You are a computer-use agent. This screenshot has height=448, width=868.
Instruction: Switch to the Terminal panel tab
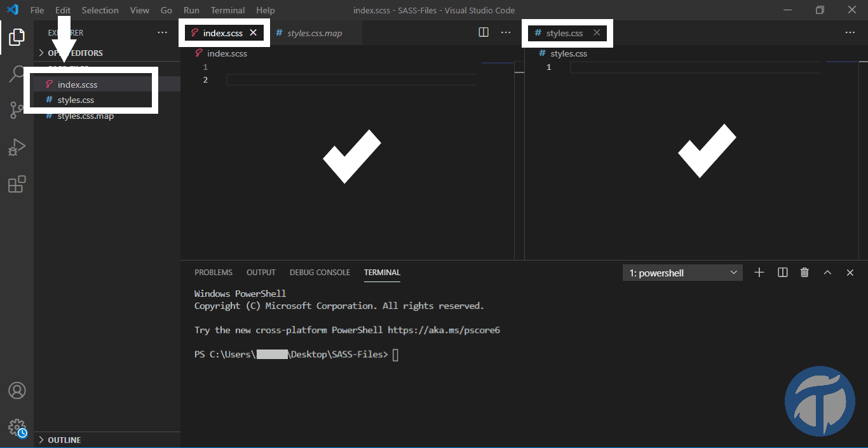tap(382, 272)
